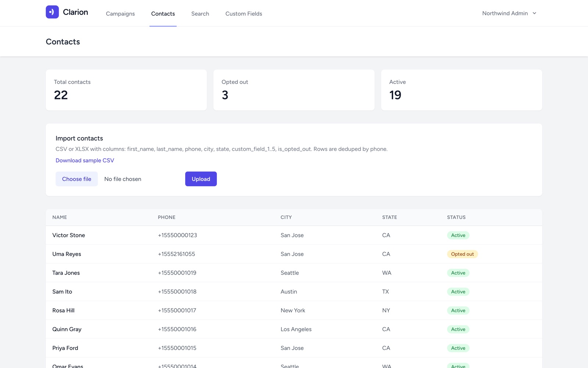Select the Contacts tab
Viewport: 588px width, 368px height.
coord(163,14)
